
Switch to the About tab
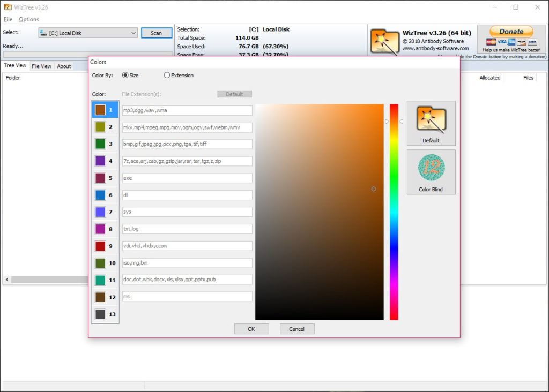coord(64,66)
